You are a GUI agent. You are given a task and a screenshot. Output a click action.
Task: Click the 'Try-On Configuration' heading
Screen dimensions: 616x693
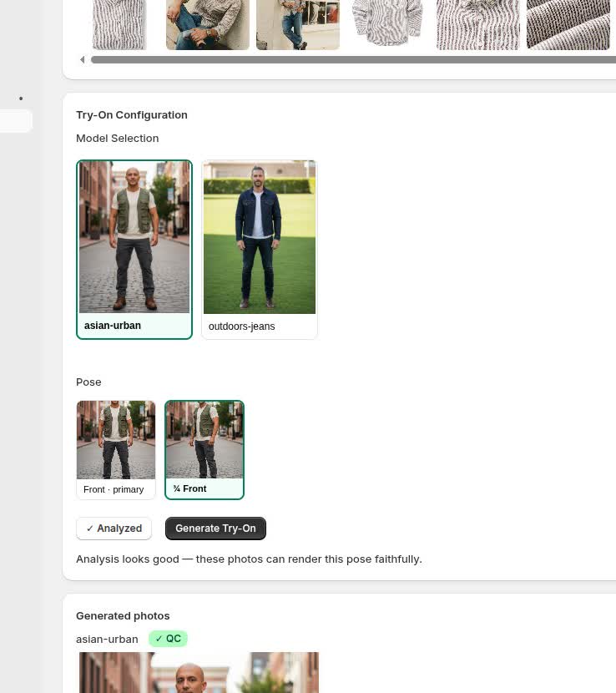coord(132,115)
